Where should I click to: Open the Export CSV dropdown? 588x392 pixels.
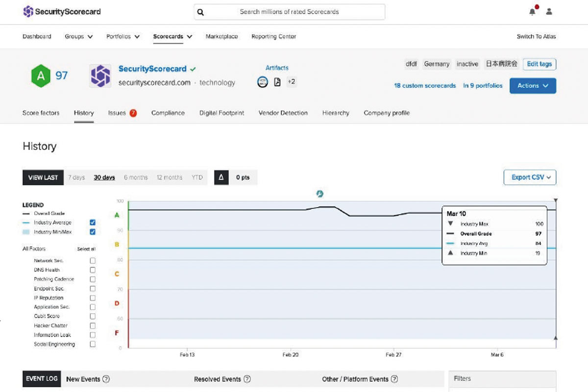point(530,177)
